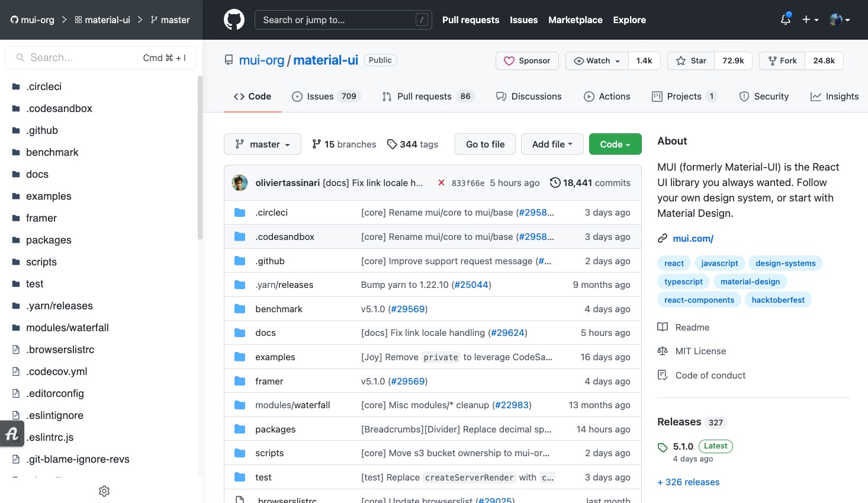
Task: Fork the repository
Action: click(782, 60)
